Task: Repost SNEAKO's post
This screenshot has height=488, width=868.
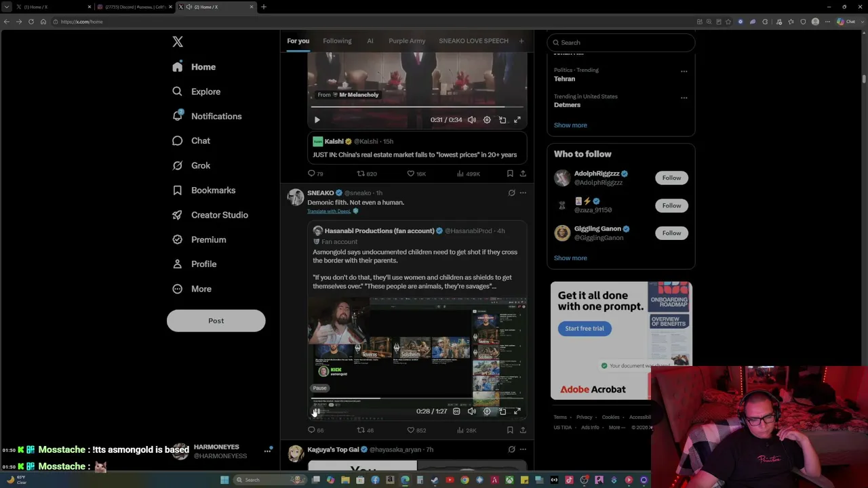Action: click(366, 430)
